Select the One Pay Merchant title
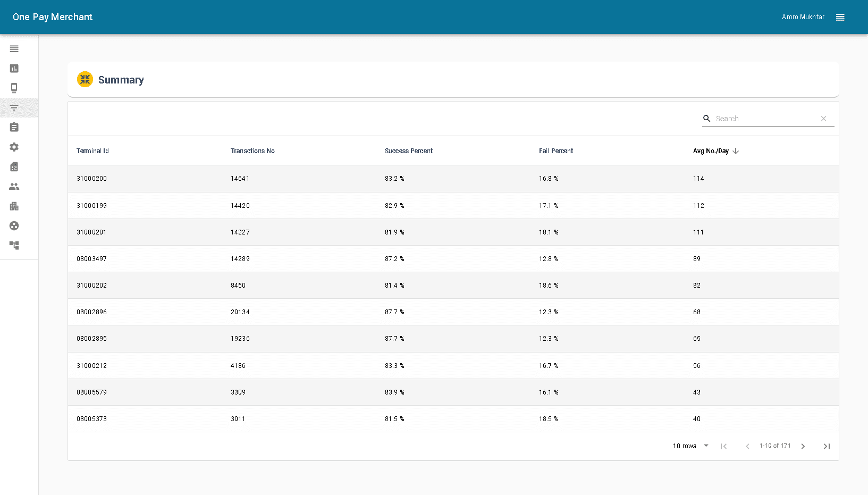The height and width of the screenshot is (495, 868). pyautogui.click(x=52, y=16)
